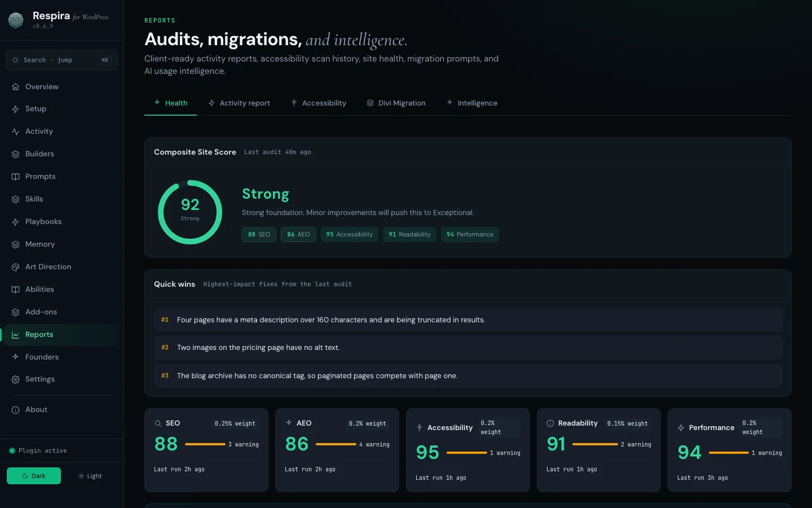Open quick win #3 about canonical tag
This screenshot has height=508, width=812.
coord(468,376)
